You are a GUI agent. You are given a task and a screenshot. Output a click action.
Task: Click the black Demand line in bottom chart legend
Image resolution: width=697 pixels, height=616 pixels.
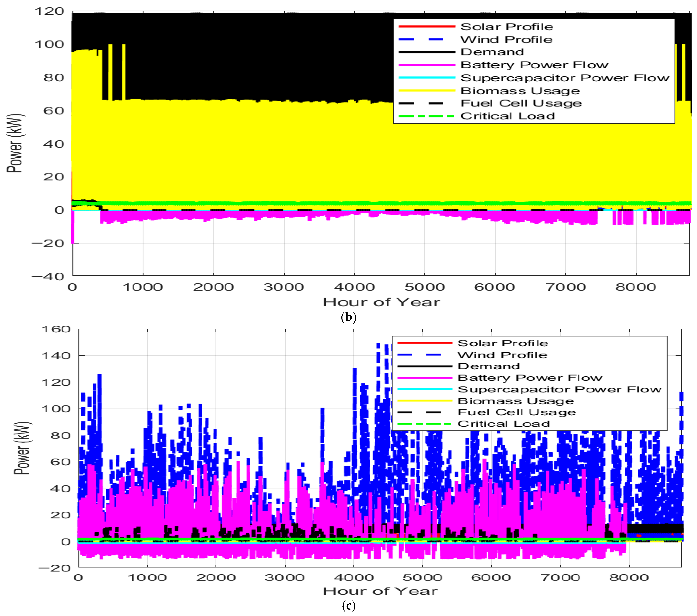[x=425, y=366]
